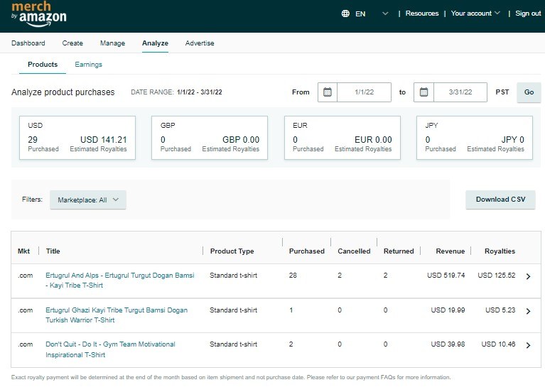Expand the Ertugrul And Alps row chevron
Image resolution: width=545 pixels, height=392 pixels.
tap(529, 276)
